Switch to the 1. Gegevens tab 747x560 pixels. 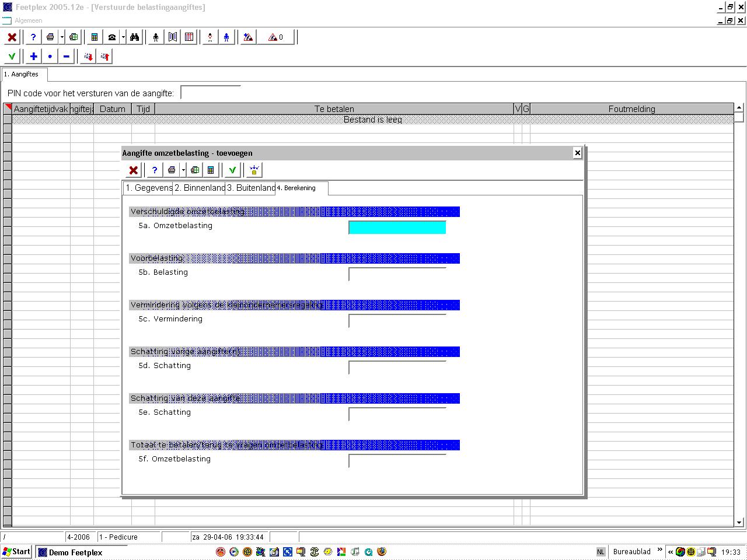click(148, 188)
